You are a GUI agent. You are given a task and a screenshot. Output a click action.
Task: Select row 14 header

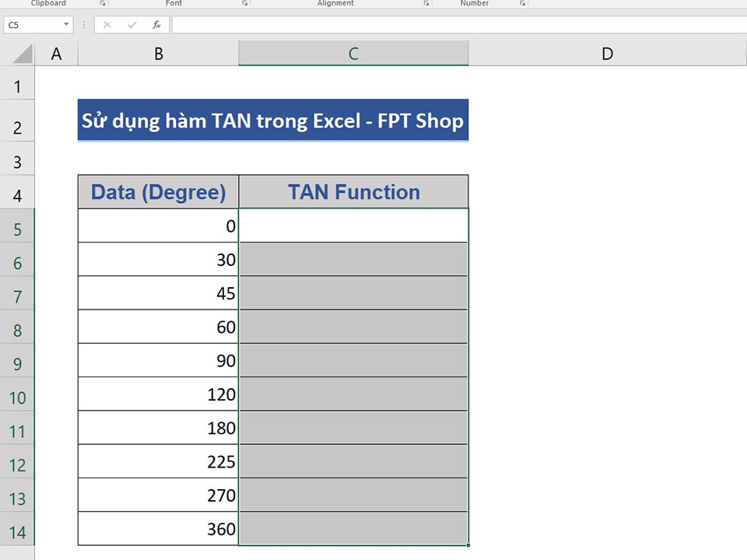click(x=17, y=531)
